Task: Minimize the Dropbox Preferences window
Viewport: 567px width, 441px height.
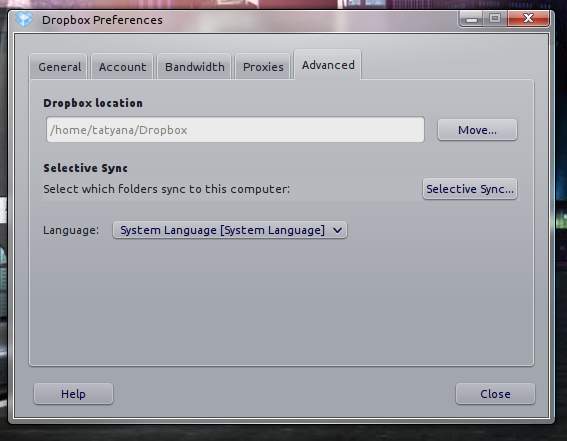Action: [471, 18]
